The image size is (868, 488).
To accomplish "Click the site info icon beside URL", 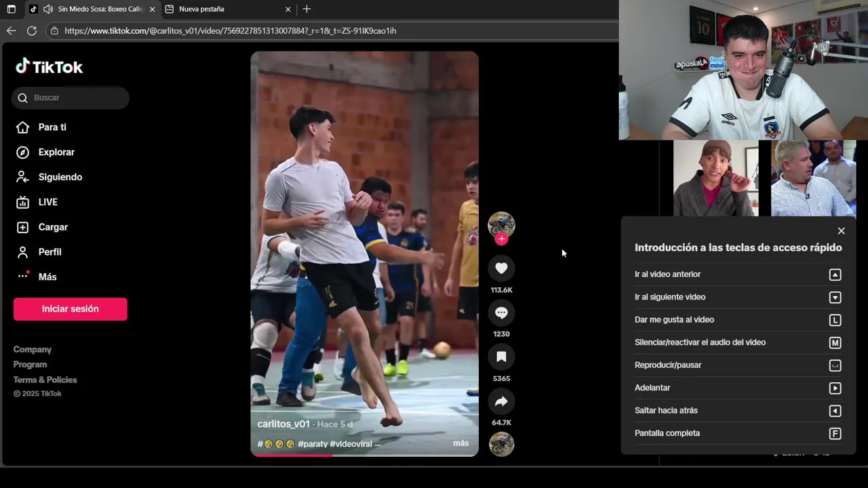I will (54, 30).
